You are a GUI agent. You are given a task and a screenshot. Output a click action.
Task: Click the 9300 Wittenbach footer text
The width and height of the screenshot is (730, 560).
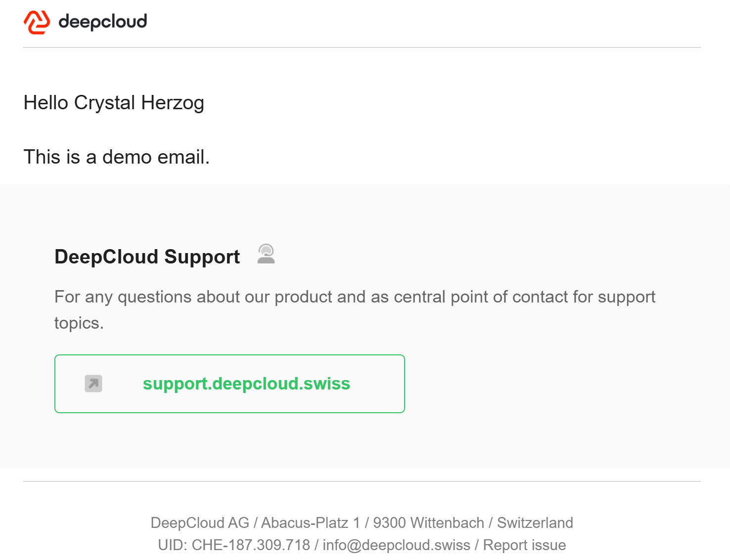pos(428,522)
